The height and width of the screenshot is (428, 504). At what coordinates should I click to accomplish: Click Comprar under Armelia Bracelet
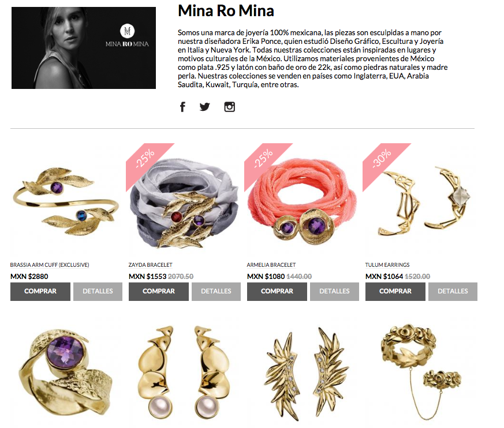[277, 291]
